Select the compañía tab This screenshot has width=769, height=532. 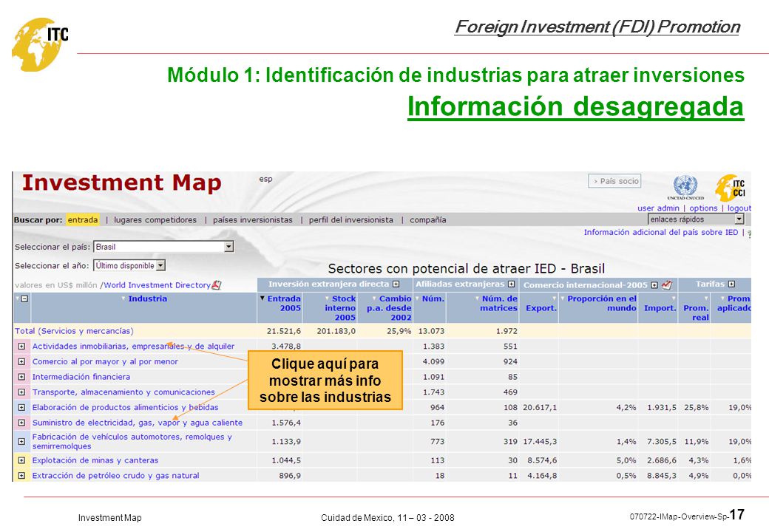pyautogui.click(x=428, y=220)
